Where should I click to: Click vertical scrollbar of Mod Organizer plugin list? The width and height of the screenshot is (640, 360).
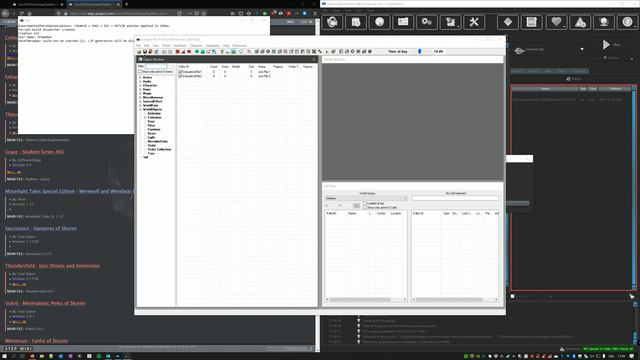634,188
